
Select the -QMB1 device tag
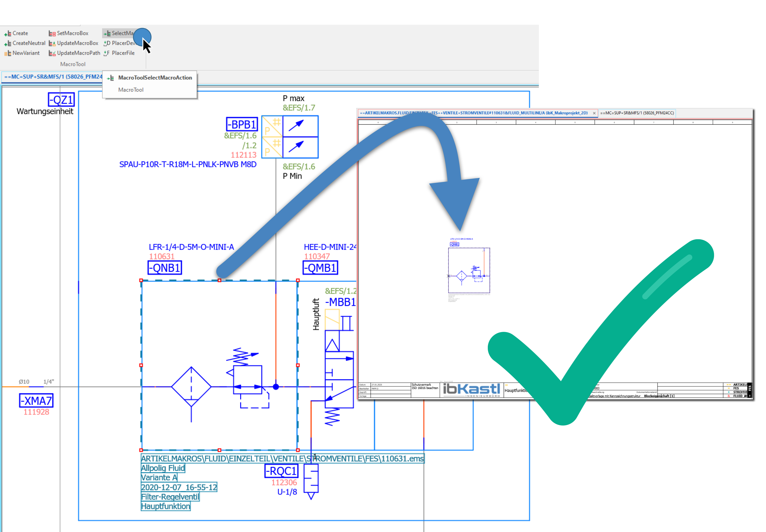[x=320, y=268]
